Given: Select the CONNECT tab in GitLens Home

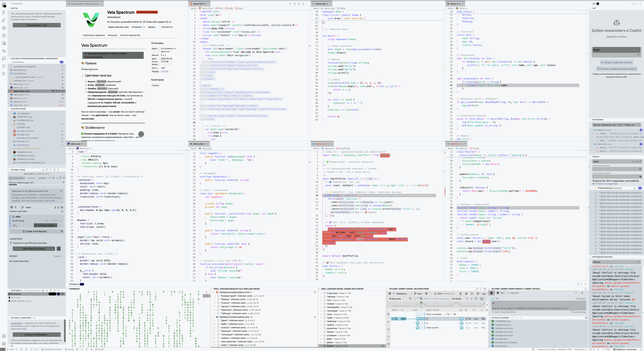Looking at the screenshot, I should tap(42, 178).
